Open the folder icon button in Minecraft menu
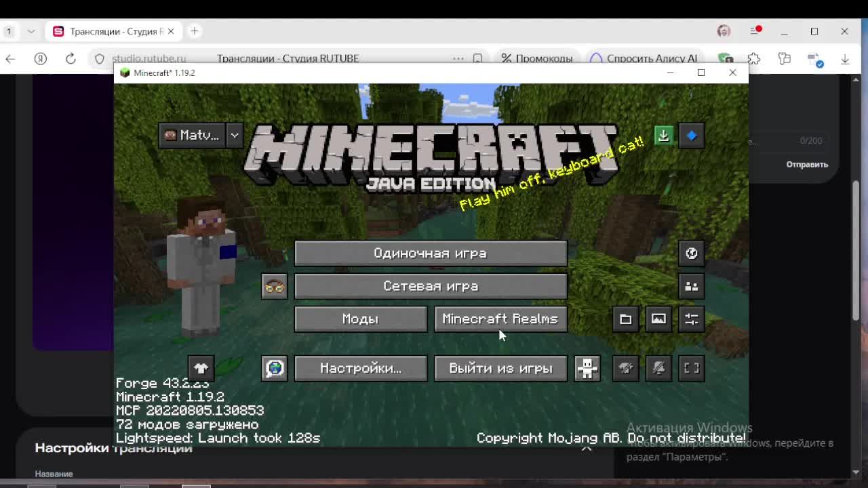 point(626,319)
